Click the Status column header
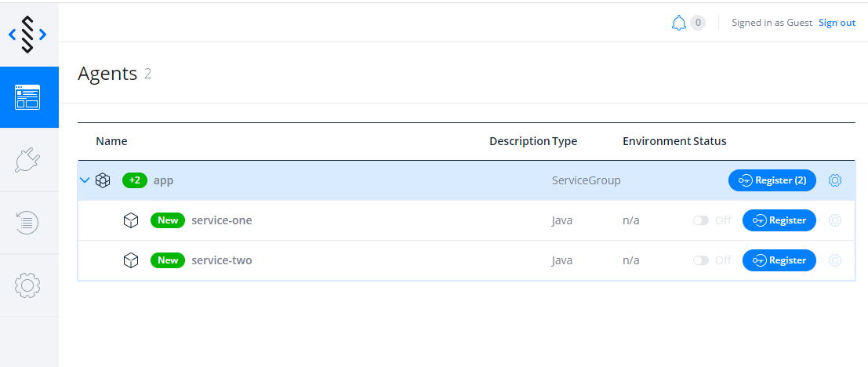This screenshot has height=367, width=868. point(710,141)
